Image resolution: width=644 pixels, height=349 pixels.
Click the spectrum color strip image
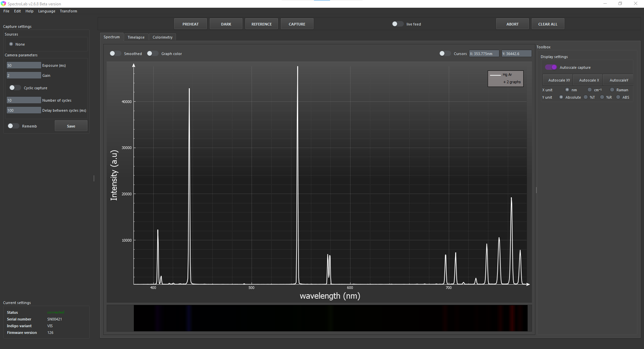tap(330, 318)
